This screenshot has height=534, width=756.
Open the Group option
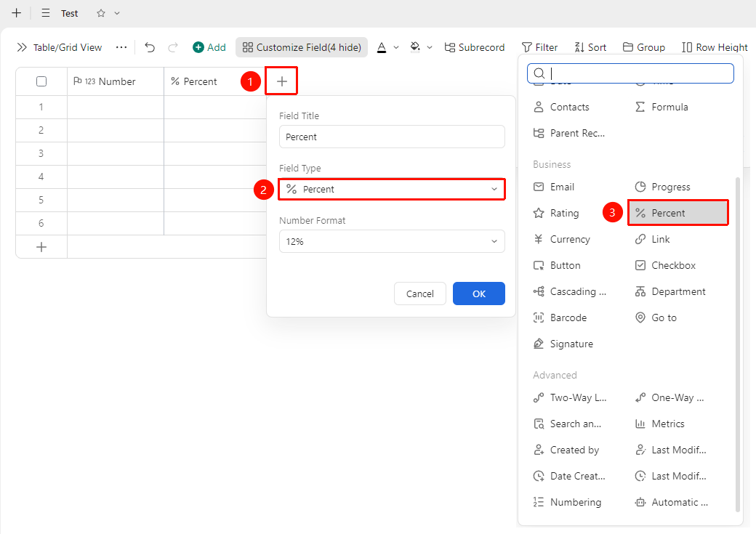[x=643, y=47]
